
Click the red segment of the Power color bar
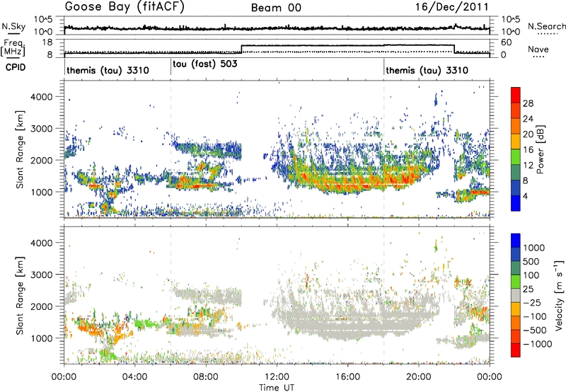click(x=516, y=95)
